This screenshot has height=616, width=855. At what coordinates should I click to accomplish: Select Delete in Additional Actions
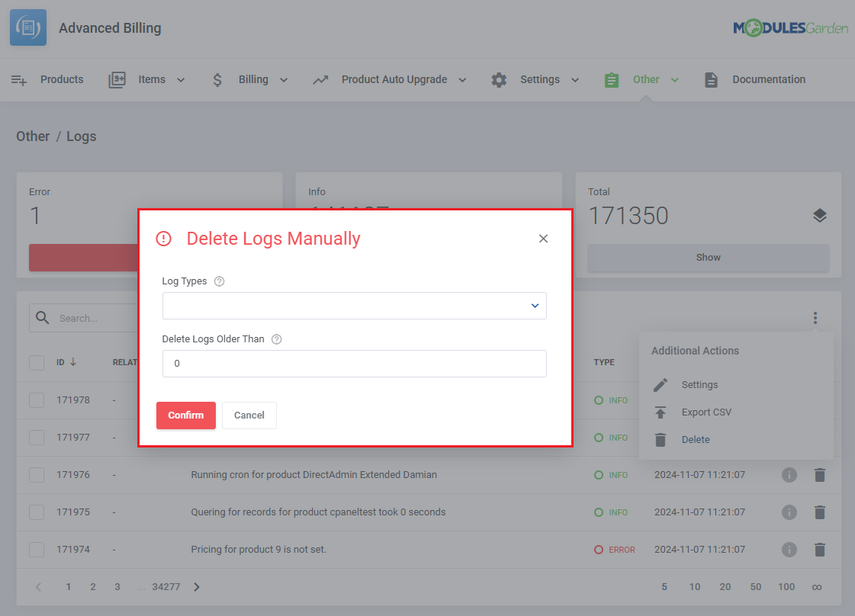(x=696, y=440)
